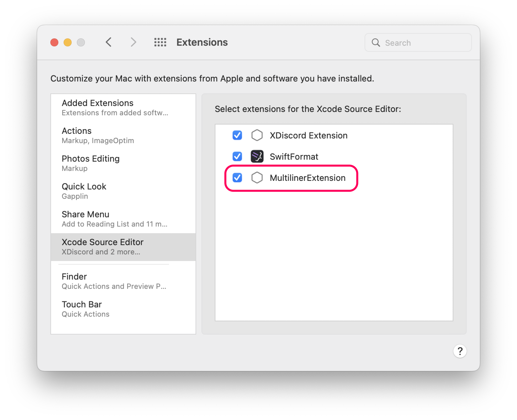Toggle the MultilinerExtension checkbox
Screen dimensions: 517x420
pyautogui.click(x=237, y=178)
